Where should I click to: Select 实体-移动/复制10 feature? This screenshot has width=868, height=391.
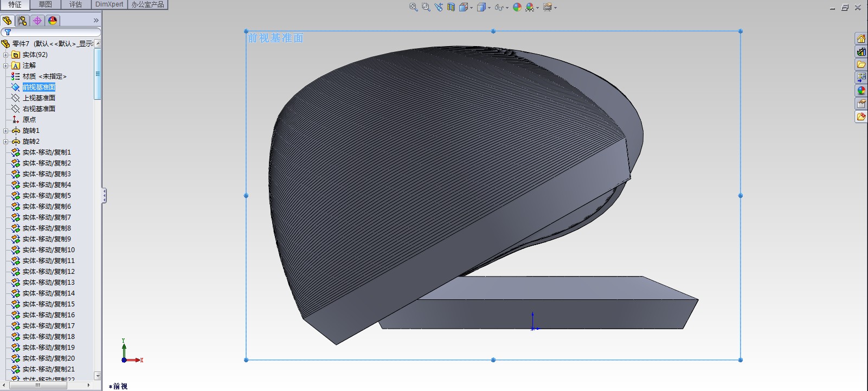point(49,250)
